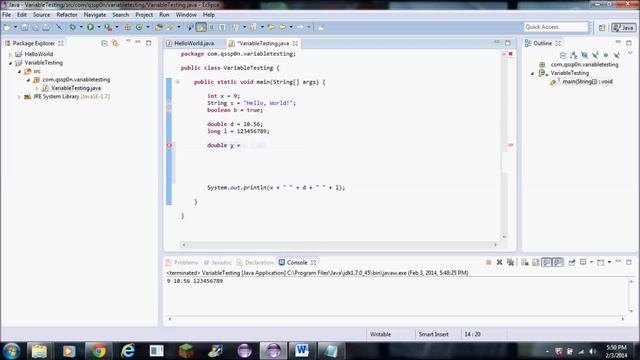
Task: Open the Debug button dropdown arrow
Action: click(x=81, y=27)
